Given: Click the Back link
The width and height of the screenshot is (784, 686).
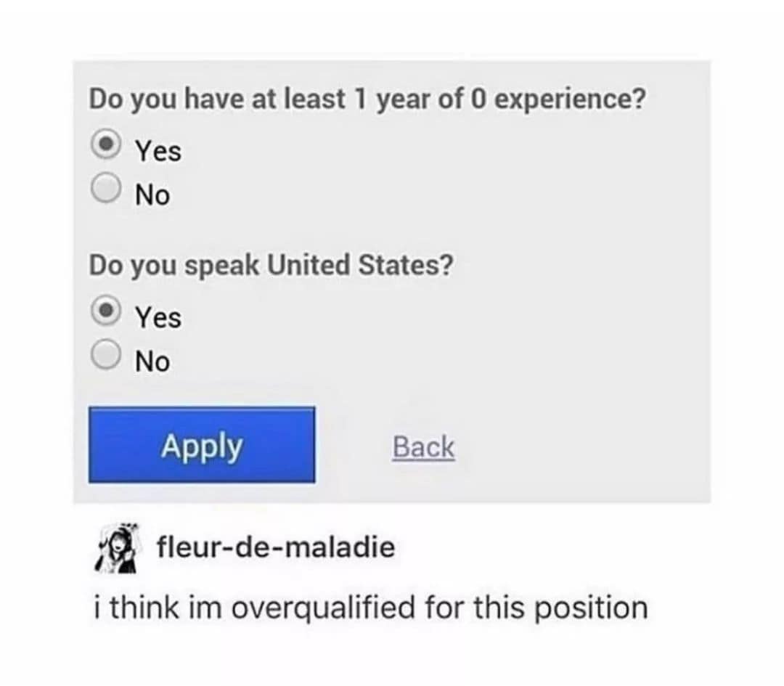Looking at the screenshot, I should (x=423, y=447).
